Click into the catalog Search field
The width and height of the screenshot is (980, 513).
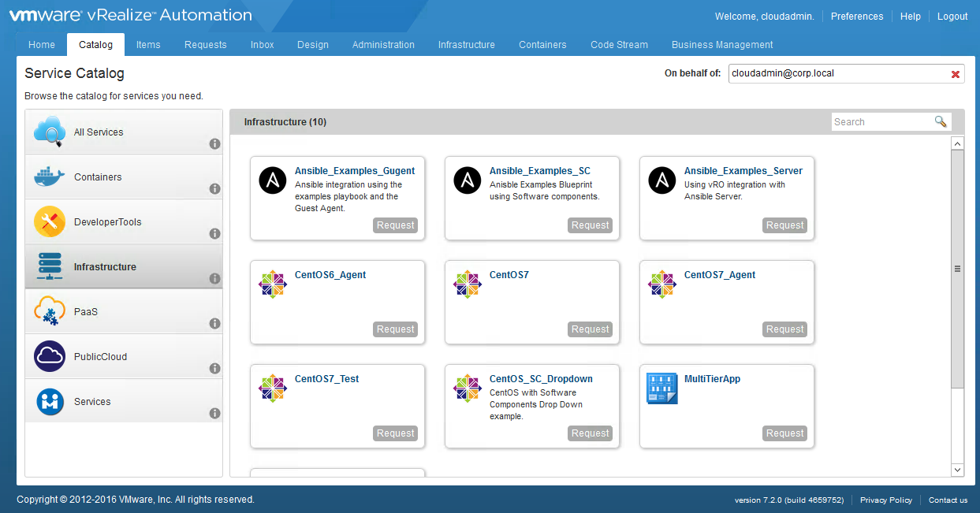pyautogui.click(x=881, y=122)
